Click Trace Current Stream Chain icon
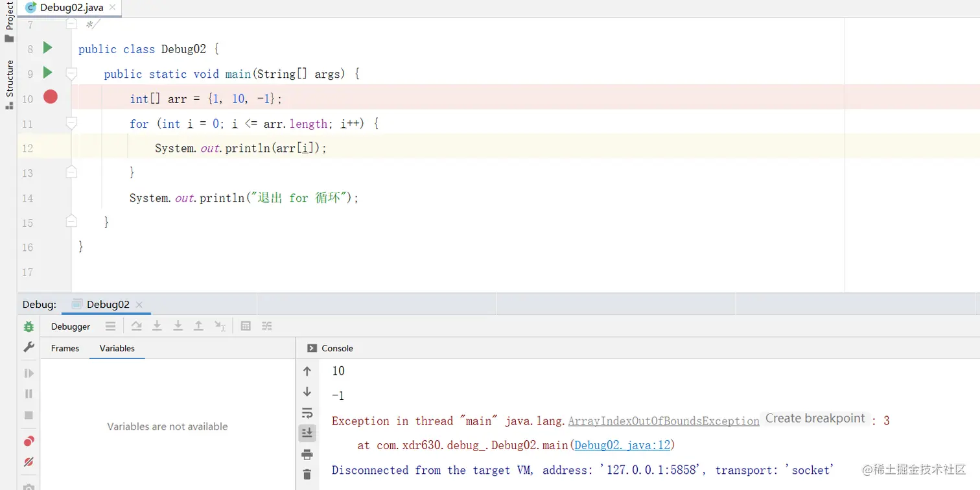 267,326
